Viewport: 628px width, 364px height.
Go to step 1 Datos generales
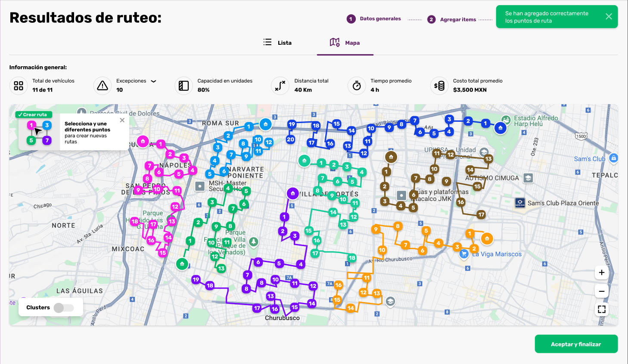pyautogui.click(x=374, y=19)
